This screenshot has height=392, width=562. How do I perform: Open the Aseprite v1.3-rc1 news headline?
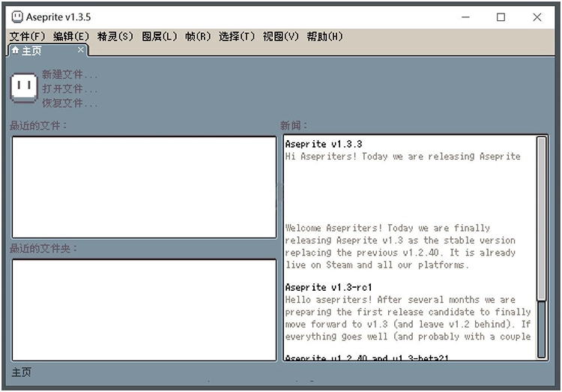pyautogui.click(x=328, y=287)
